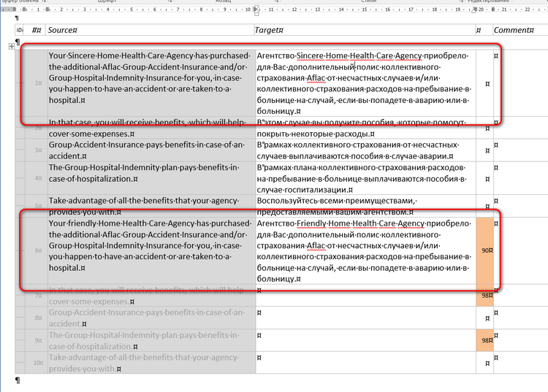The height and width of the screenshot is (392, 548).
Task: Click segment number cell '3'
Action: (x=36, y=150)
